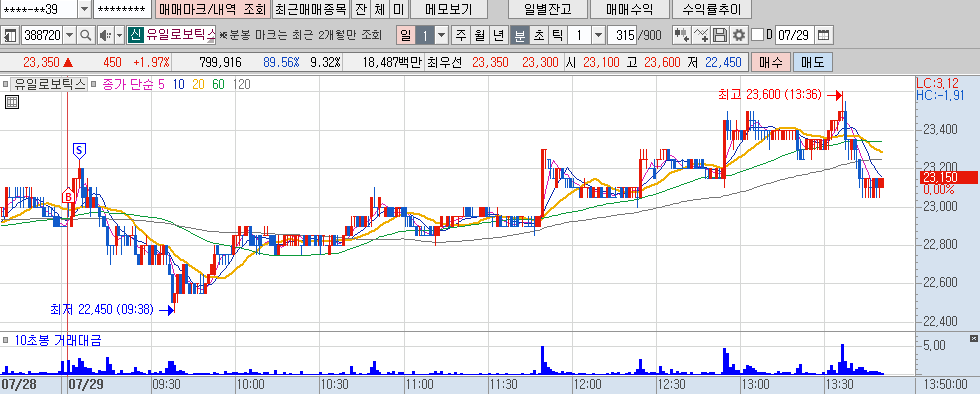Open the stock code 388720 dropdown arrow
The width and height of the screenshot is (980, 394).
pyautogui.click(x=69, y=35)
